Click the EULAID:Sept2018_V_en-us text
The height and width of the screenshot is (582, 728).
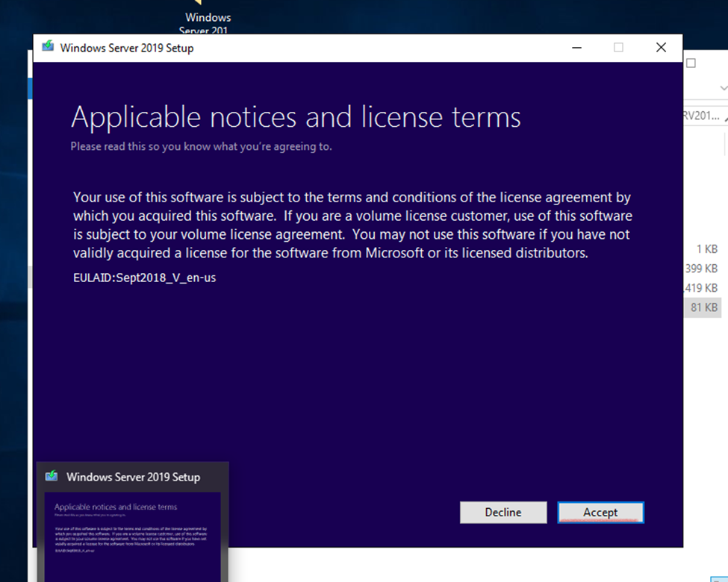click(144, 278)
